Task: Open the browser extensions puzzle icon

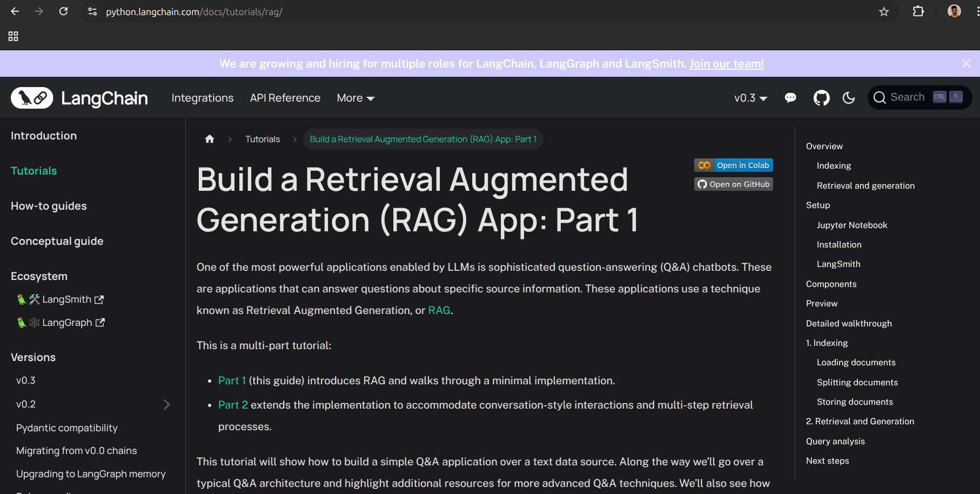Action: 918,11
